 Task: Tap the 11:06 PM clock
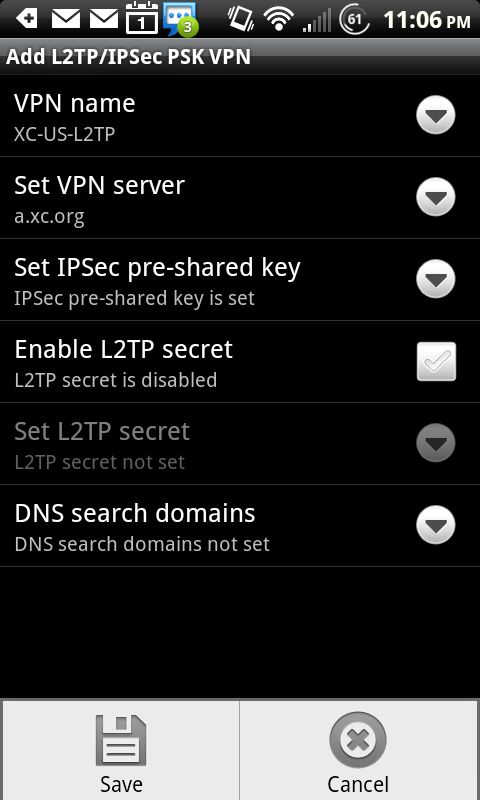[x=427, y=20]
